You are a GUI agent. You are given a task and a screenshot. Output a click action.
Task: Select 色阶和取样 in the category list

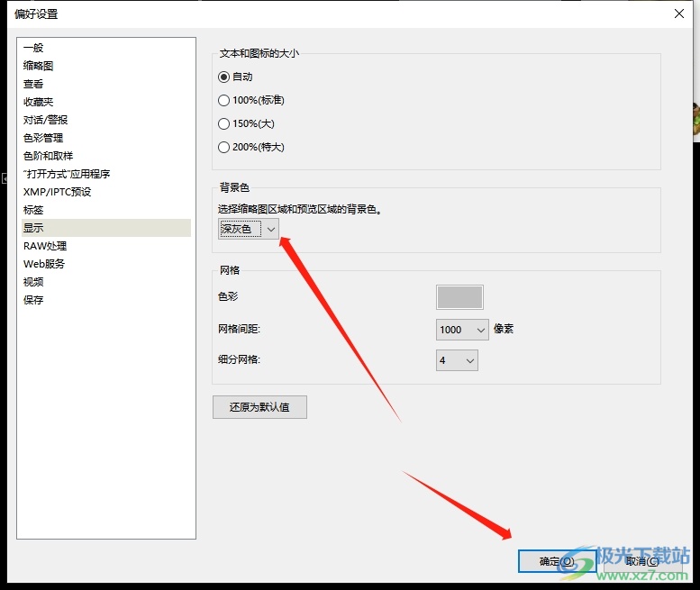(106, 156)
